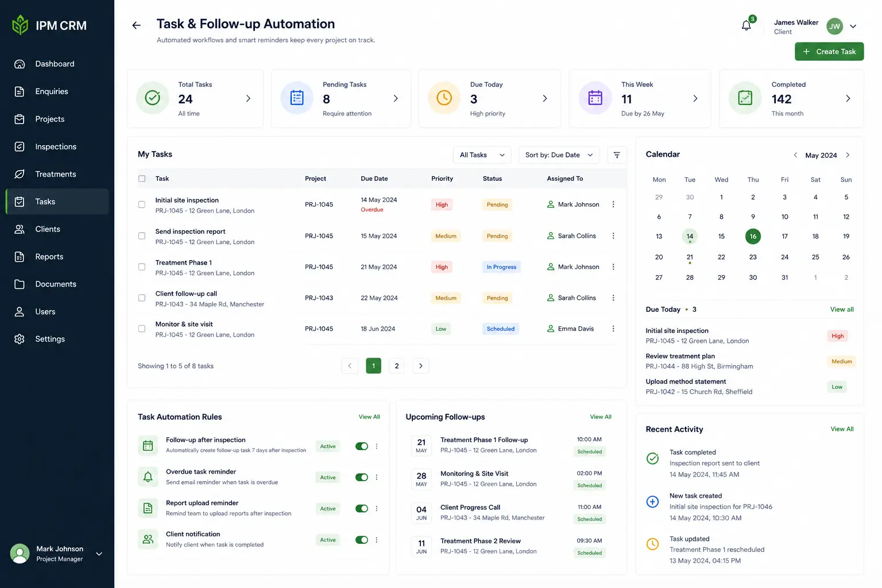The width and height of the screenshot is (882, 588).
Task: Open options for Overdue task reminder rule
Action: [x=377, y=477]
